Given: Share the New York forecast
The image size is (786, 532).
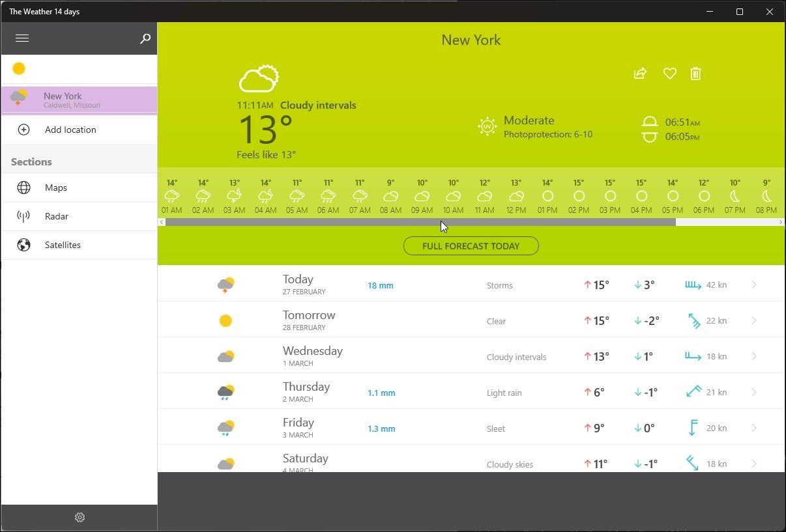Looking at the screenshot, I should click(640, 74).
